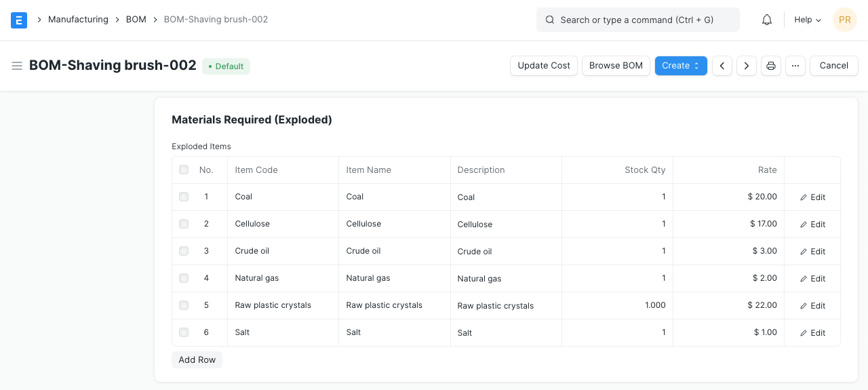This screenshot has width=868, height=390.
Task: Focus the search or command bar
Action: pos(637,20)
